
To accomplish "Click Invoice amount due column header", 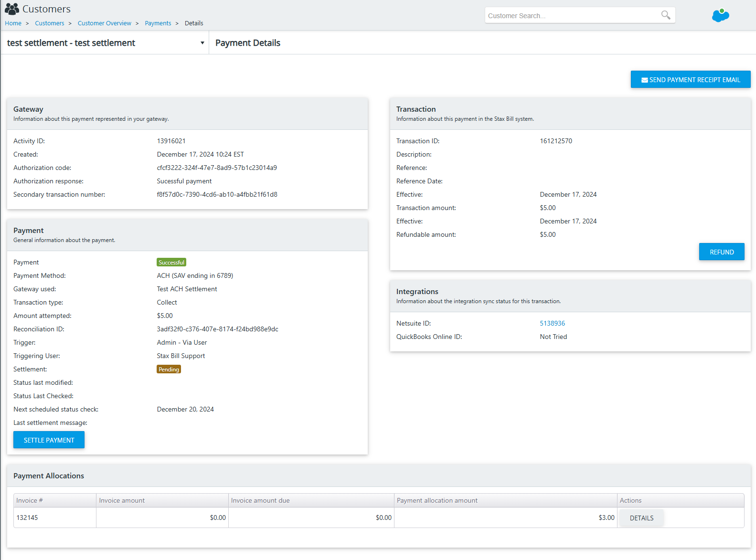I will (x=311, y=500).
